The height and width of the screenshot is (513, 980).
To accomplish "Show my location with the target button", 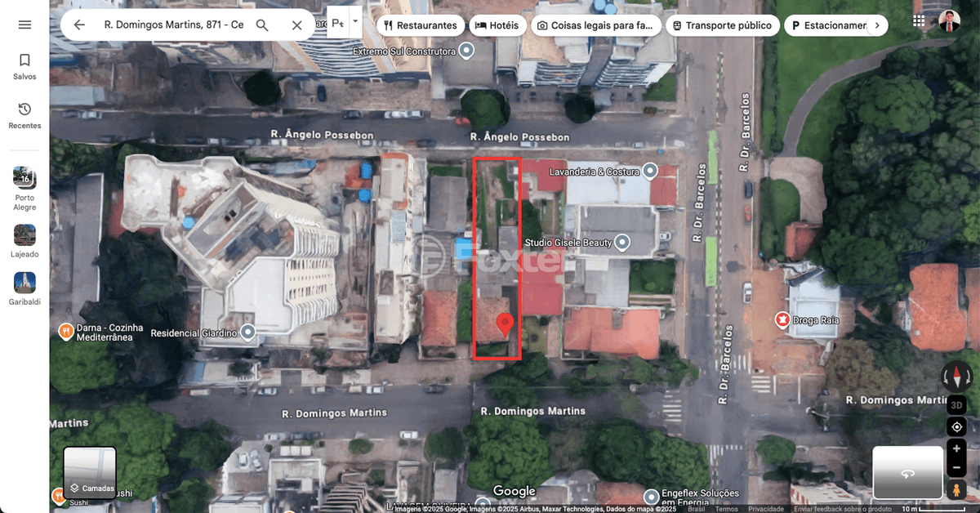I will (956, 427).
